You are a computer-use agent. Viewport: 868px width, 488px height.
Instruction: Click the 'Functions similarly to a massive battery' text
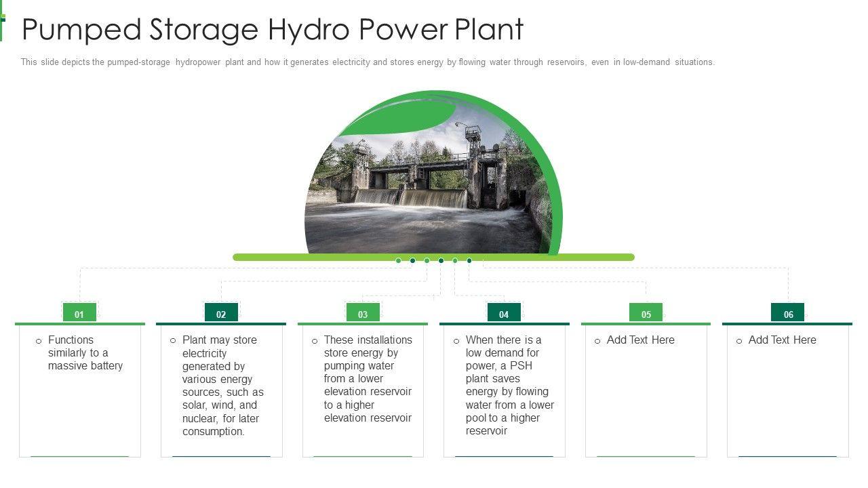[85, 353]
